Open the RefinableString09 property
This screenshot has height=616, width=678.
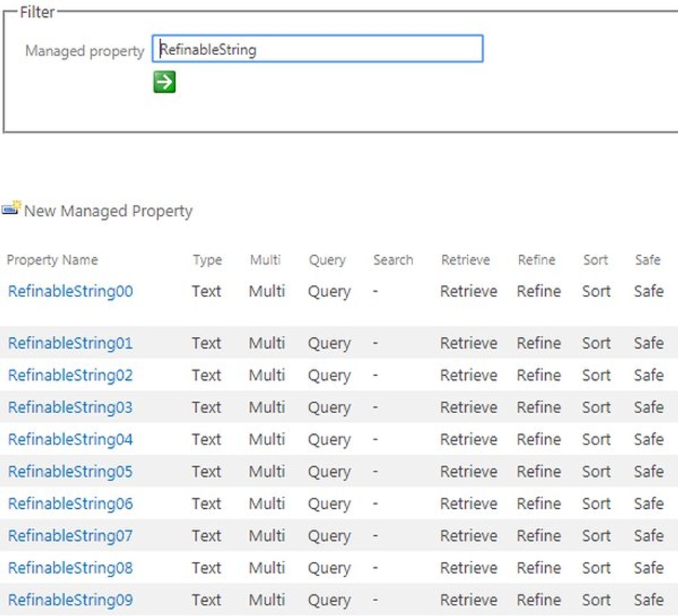[x=68, y=600]
